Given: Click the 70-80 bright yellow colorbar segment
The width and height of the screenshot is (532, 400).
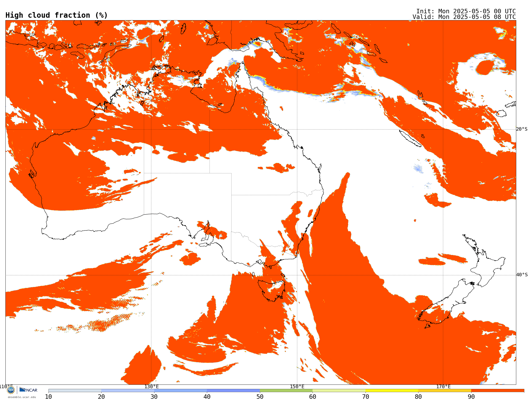Looking at the screenshot, I should (x=392, y=391).
